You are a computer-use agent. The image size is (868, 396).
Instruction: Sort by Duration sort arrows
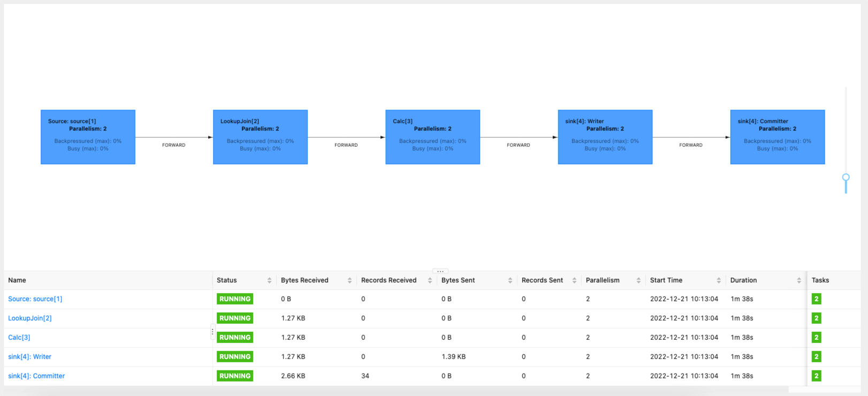799,280
